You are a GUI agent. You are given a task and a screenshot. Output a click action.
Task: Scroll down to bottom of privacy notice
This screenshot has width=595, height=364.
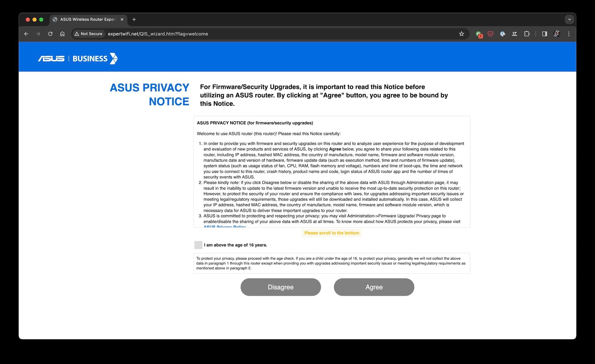[x=332, y=232]
